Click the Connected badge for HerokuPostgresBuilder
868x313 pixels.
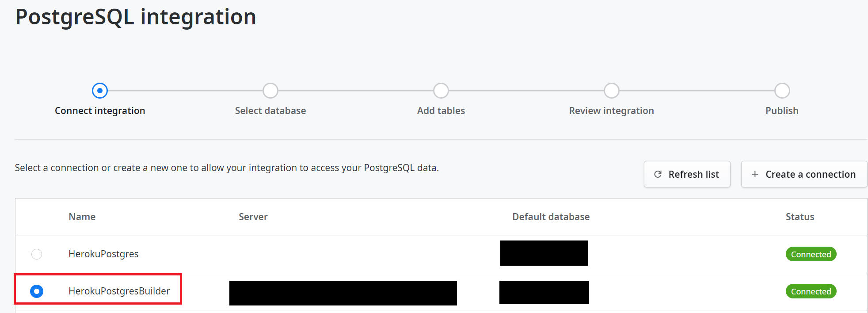811,291
